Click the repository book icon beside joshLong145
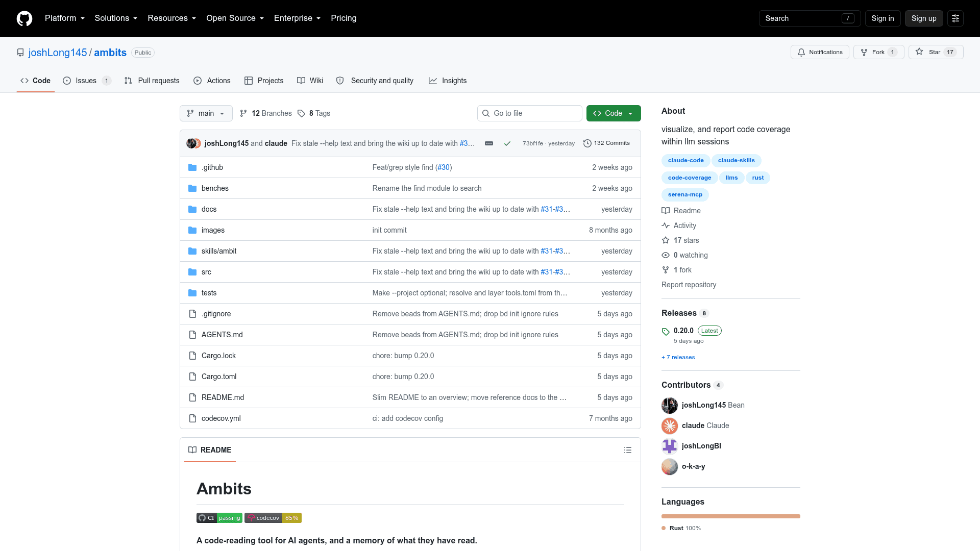 [x=20, y=53]
